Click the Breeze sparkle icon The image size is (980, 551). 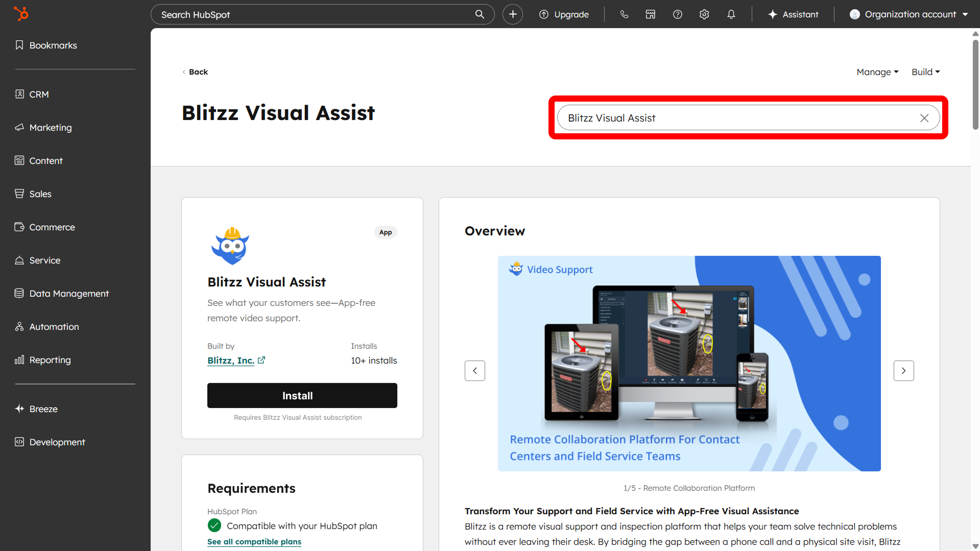pos(19,409)
